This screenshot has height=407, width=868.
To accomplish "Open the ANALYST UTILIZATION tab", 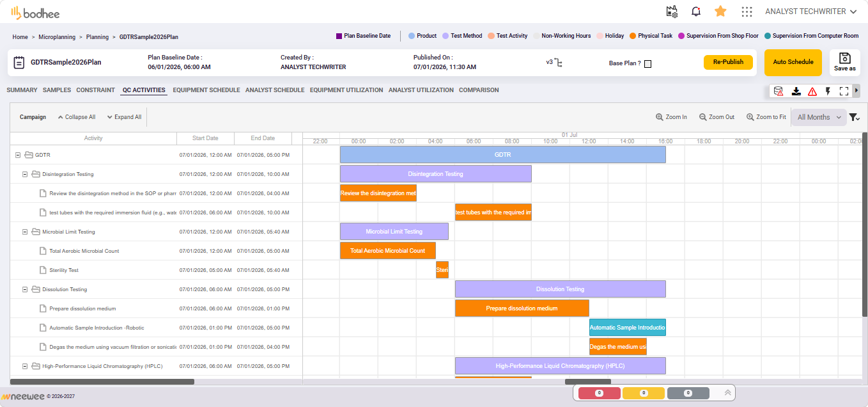I will pyautogui.click(x=421, y=90).
